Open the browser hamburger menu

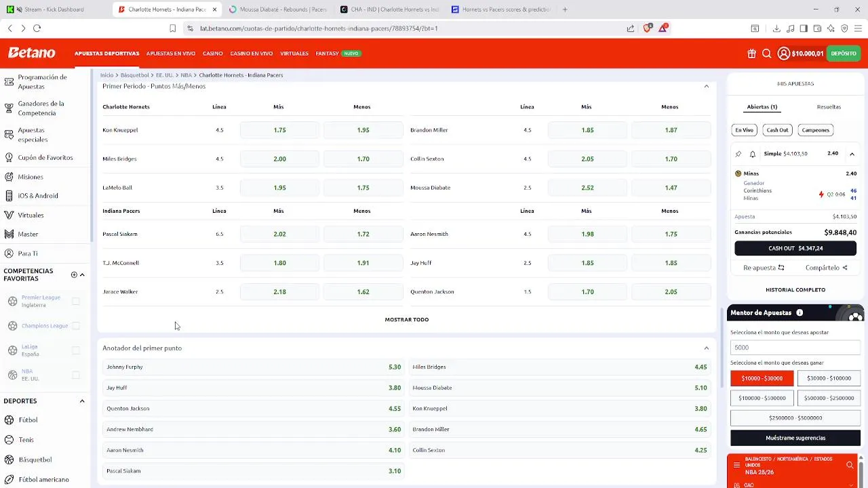[858, 28]
